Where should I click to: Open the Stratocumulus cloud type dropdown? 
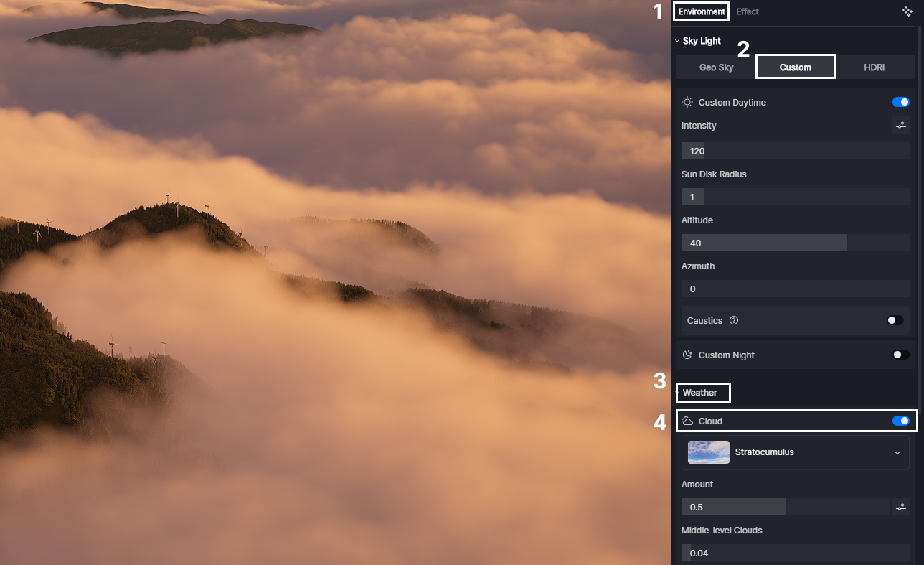[x=897, y=452]
